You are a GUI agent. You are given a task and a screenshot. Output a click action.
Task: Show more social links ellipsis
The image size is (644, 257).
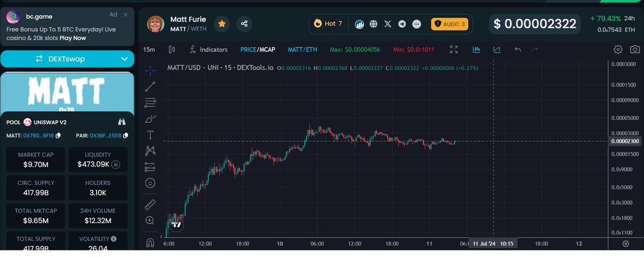tap(416, 24)
